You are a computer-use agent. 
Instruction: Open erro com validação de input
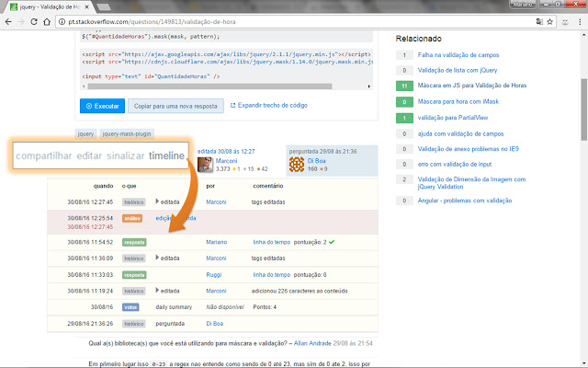coord(455,164)
